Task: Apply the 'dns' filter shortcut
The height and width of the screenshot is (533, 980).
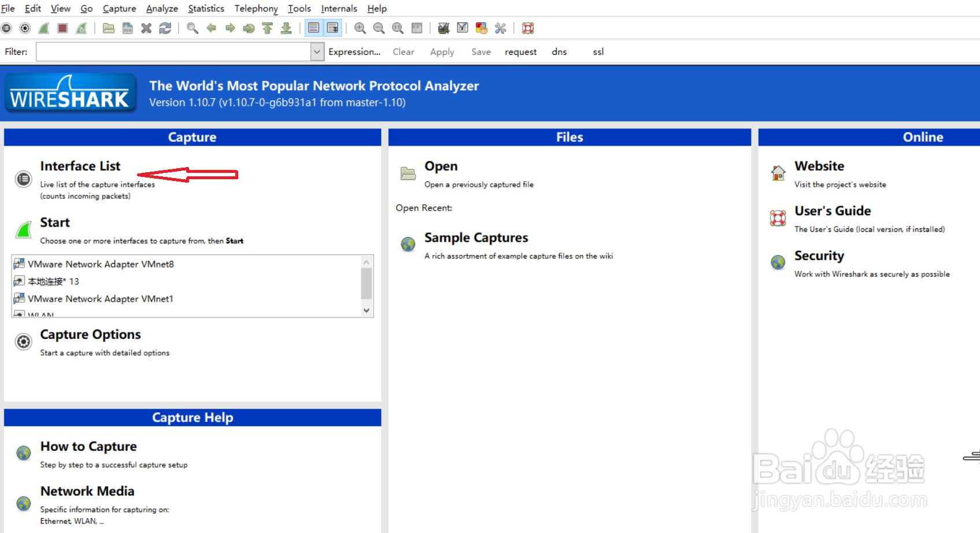Action: pos(559,51)
